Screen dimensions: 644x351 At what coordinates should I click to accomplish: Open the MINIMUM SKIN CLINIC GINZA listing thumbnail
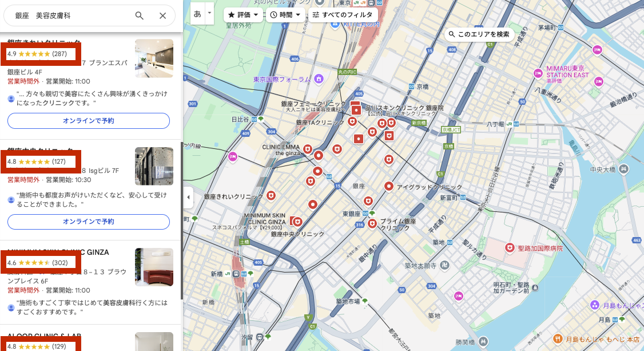pyautogui.click(x=154, y=267)
